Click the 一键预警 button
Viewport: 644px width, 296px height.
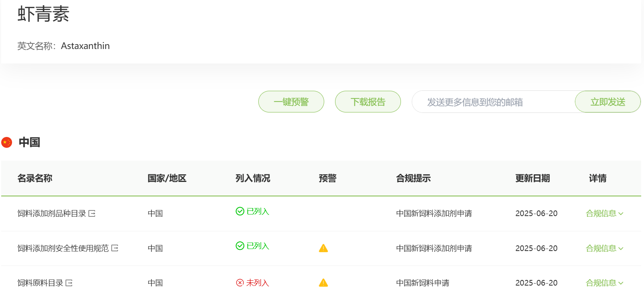coord(291,102)
